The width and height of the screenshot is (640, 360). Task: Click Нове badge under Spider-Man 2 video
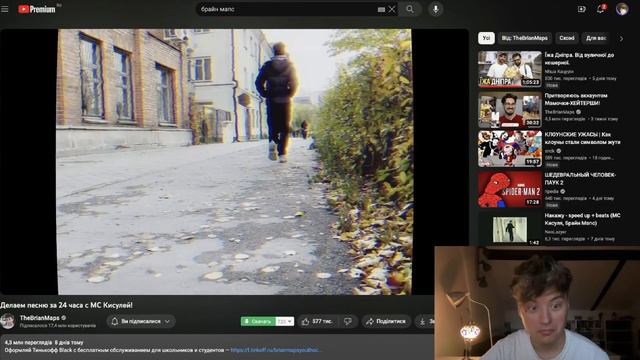(552, 205)
